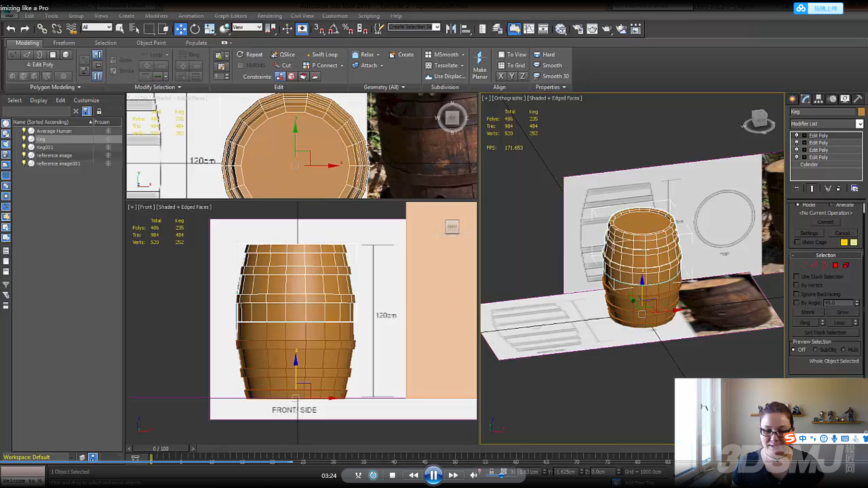The width and height of the screenshot is (868, 488).
Task: Click the first yellow cage color swatch
Action: (844, 242)
